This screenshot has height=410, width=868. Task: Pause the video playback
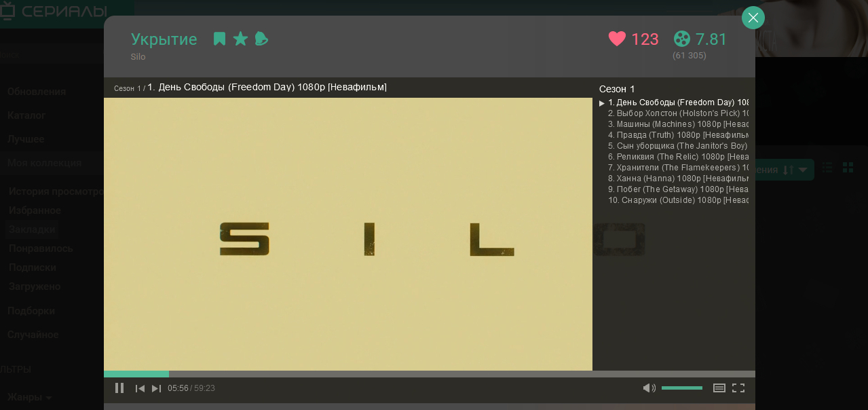pyautogui.click(x=119, y=388)
